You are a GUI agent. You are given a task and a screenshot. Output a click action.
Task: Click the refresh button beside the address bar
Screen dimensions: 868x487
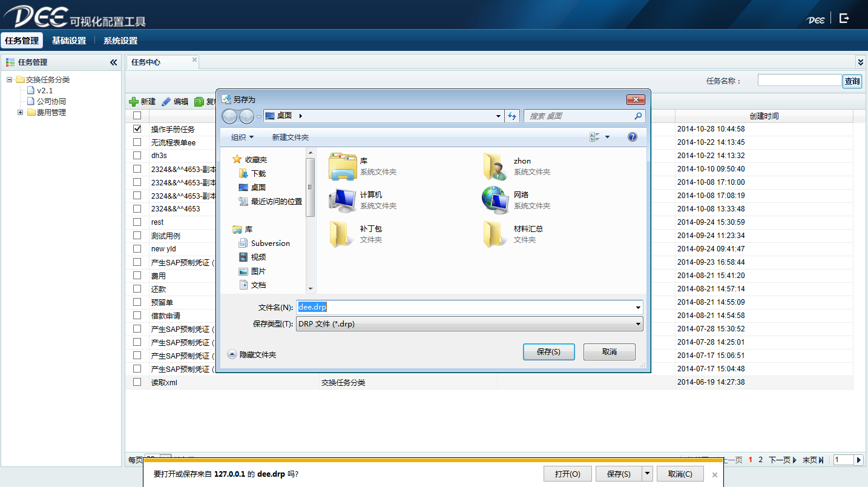pyautogui.click(x=512, y=116)
